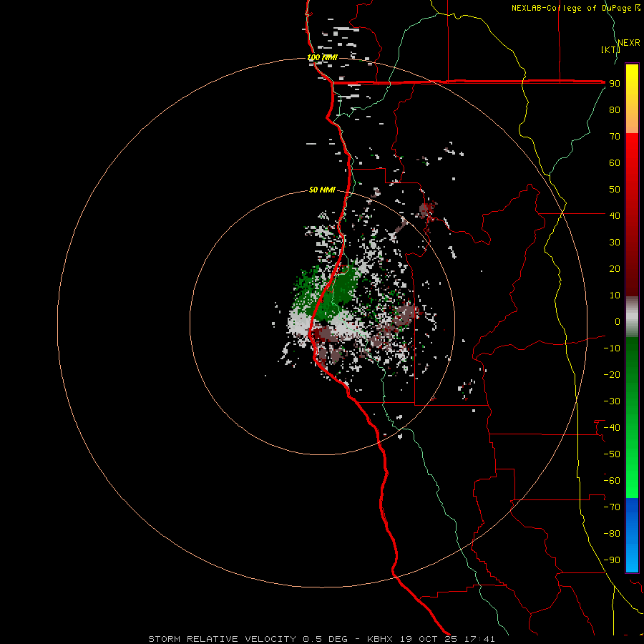The image size is (644, 644).
Task: Click the -20 value on the velocity scale
Action: (x=612, y=374)
